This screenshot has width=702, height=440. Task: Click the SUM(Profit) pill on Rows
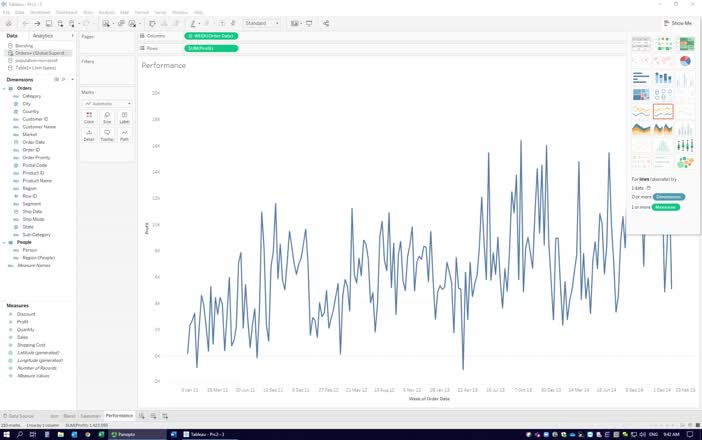pyautogui.click(x=211, y=47)
